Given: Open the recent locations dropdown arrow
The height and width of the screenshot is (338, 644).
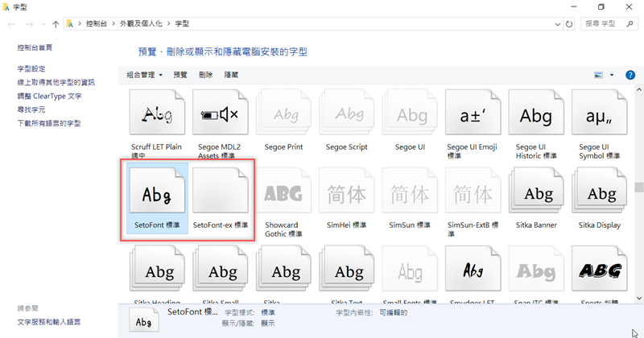Looking at the screenshot, I should 43,24.
